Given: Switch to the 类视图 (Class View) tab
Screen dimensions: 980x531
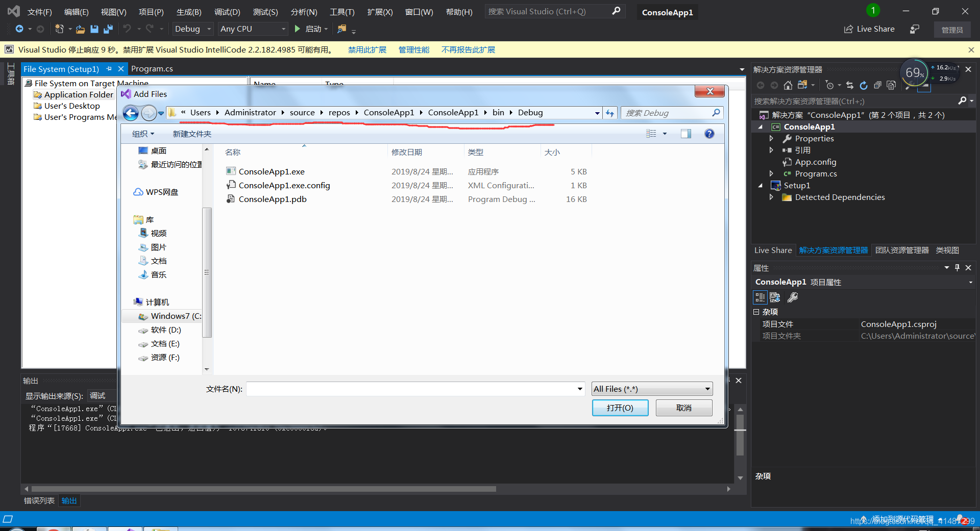Looking at the screenshot, I should pyautogui.click(x=947, y=250).
